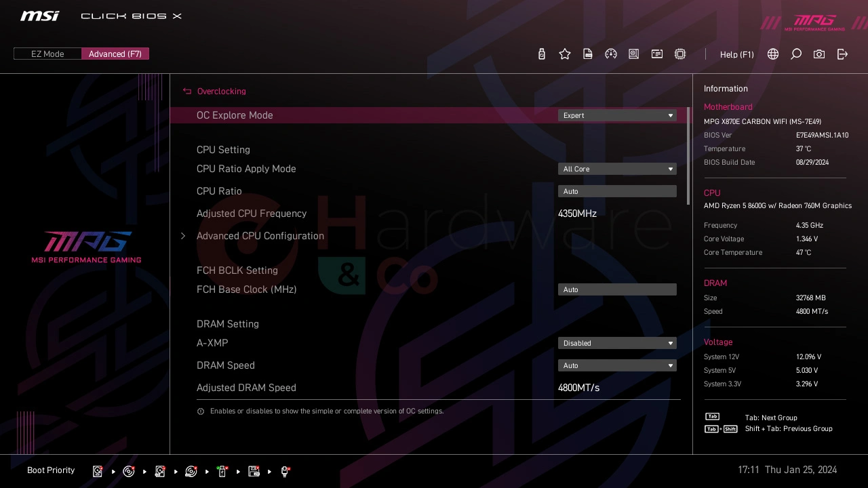Click the exit icon at top right
Image resolution: width=868 pixels, height=488 pixels.
point(842,54)
